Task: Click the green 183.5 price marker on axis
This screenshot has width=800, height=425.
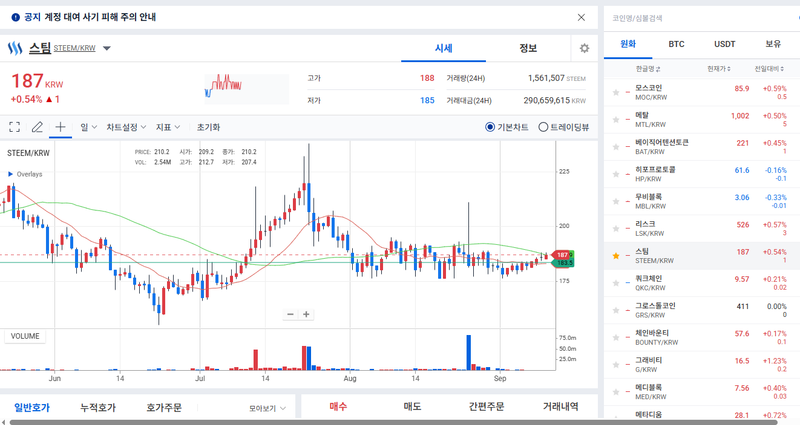Action: click(564, 263)
